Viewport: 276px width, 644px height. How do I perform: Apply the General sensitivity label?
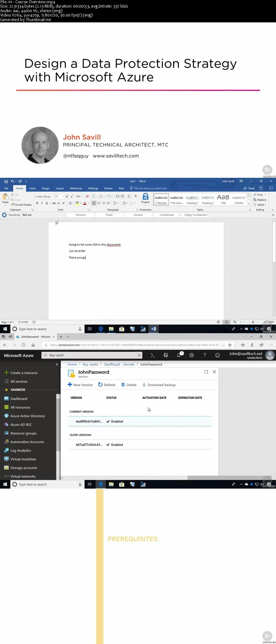138,215
